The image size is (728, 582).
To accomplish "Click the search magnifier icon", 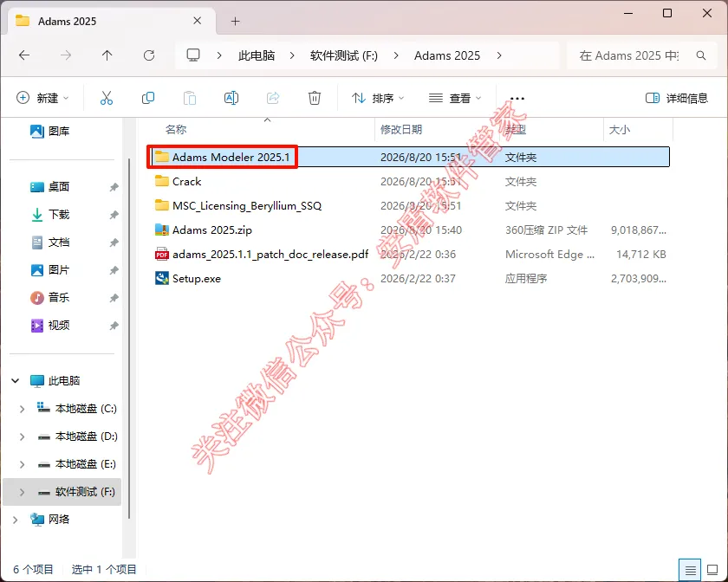I will point(701,55).
